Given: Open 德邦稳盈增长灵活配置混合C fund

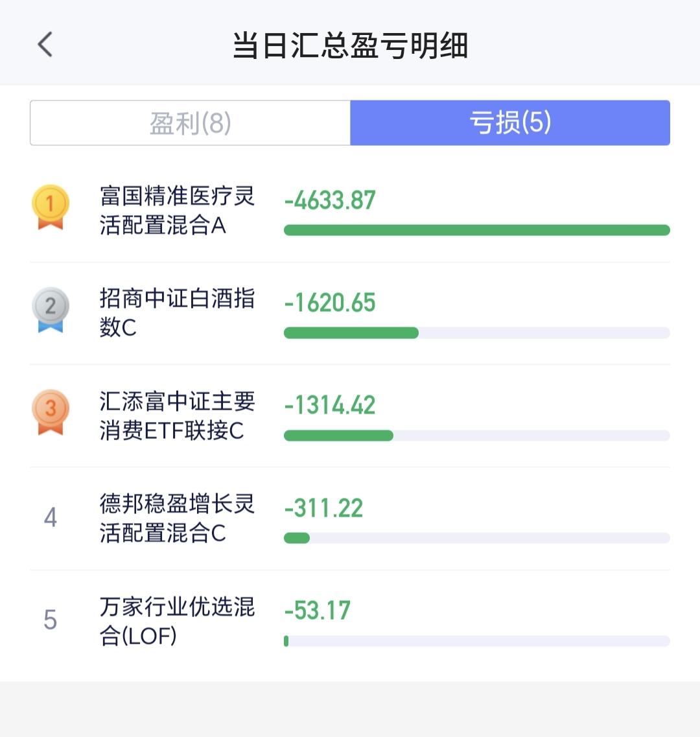Looking at the screenshot, I should point(177,518).
